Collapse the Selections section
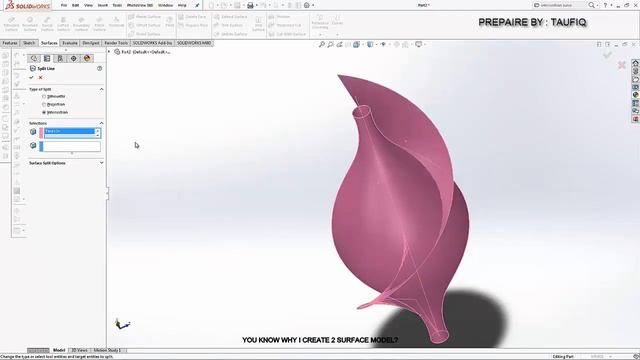This screenshot has height=360, width=640. coord(102,123)
